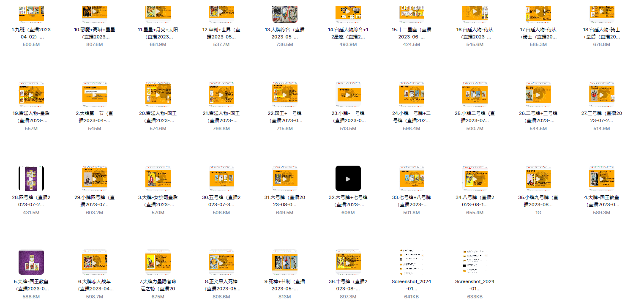Click the 431.5M file size label

31,213
